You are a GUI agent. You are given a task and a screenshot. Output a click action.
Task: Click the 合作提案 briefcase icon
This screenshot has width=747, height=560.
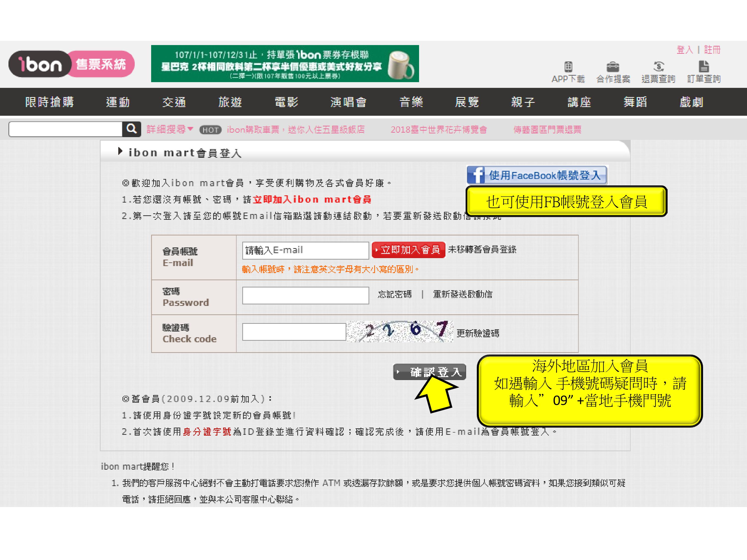(613, 67)
